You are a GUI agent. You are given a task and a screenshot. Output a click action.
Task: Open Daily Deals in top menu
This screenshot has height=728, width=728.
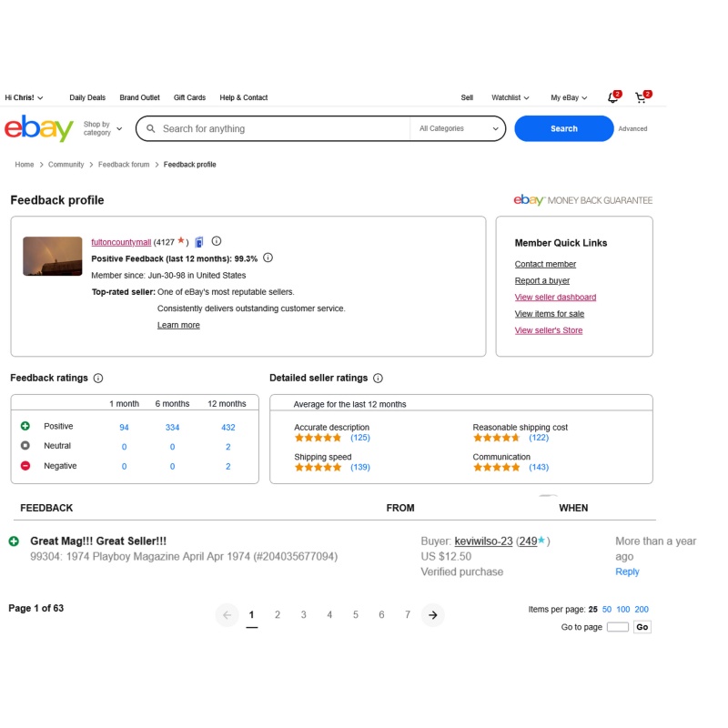click(87, 97)
